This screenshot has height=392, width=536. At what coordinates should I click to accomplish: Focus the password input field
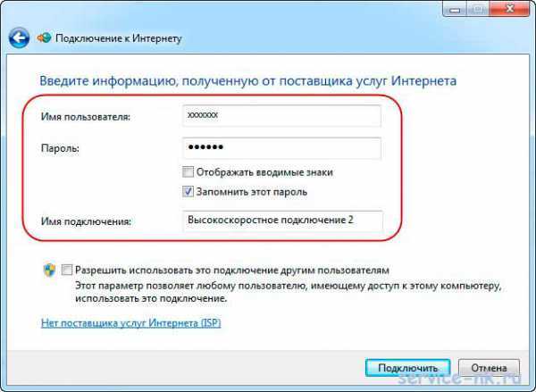tap(281, 148)
